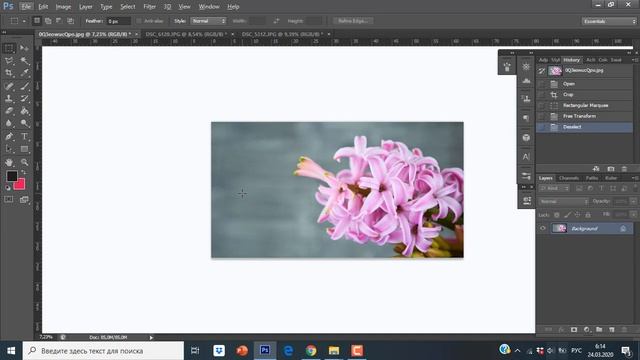Open the Layers panel flyout menu

coord(635,178)
